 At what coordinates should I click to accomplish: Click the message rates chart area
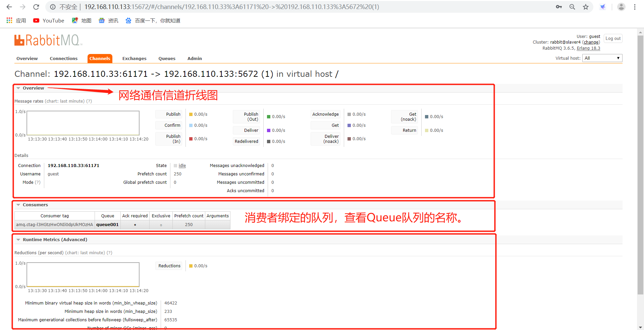click(83, 123)
